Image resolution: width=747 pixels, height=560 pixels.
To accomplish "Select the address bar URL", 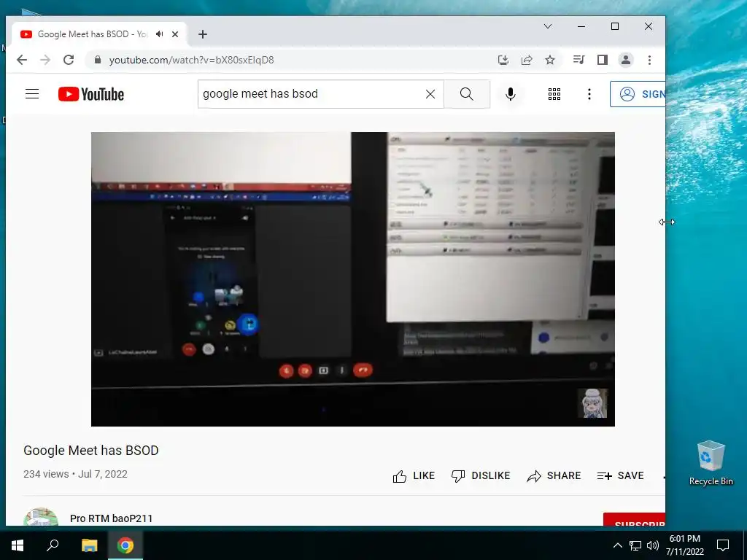I will 192,60.
